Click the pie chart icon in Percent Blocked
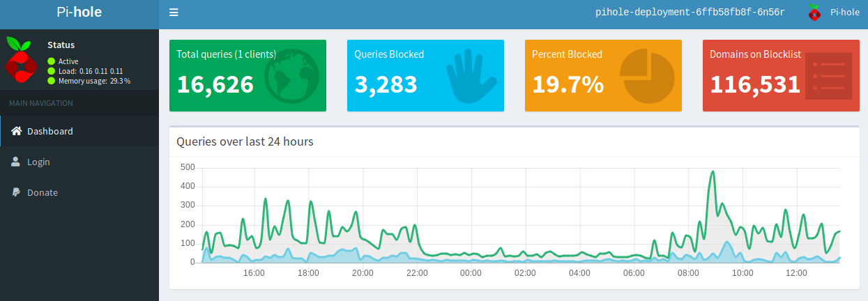Viewport: 868px width, 301px height. click(x=647, y=75)
